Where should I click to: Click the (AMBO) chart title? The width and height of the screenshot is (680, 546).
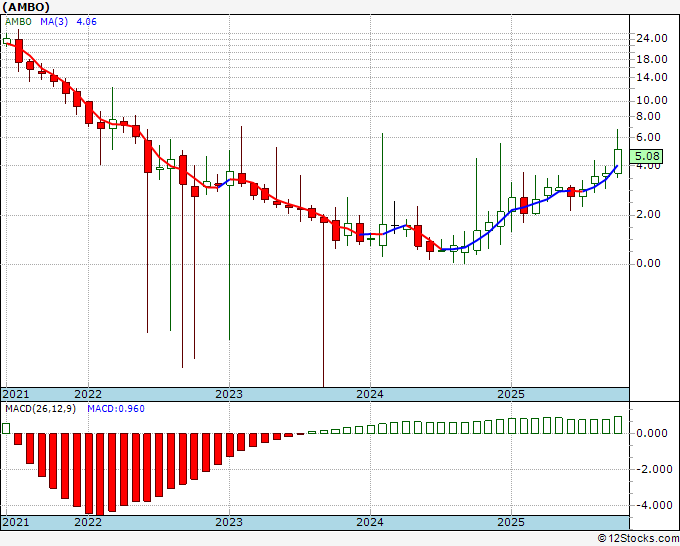[x=26, y=7]
